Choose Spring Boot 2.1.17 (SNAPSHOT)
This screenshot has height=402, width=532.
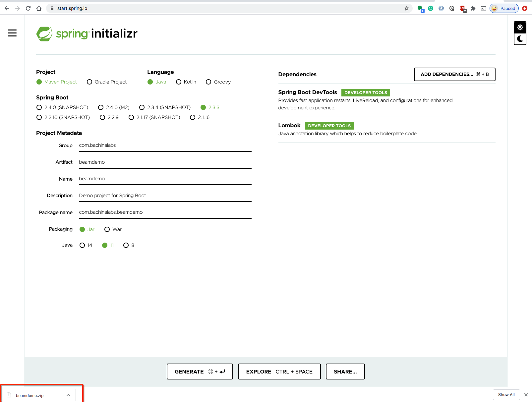click(154, 117)
